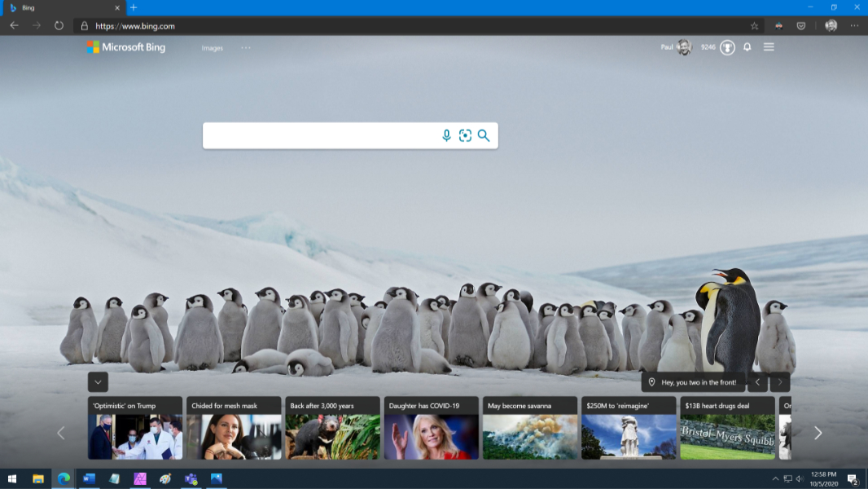Open 'Daughter has COVID-19' story
This screenshot has width=868, height=489.
[432, 428]
